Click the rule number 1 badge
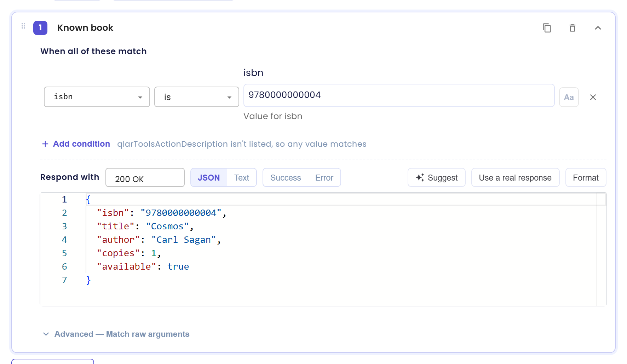 [x=40, y=28]
